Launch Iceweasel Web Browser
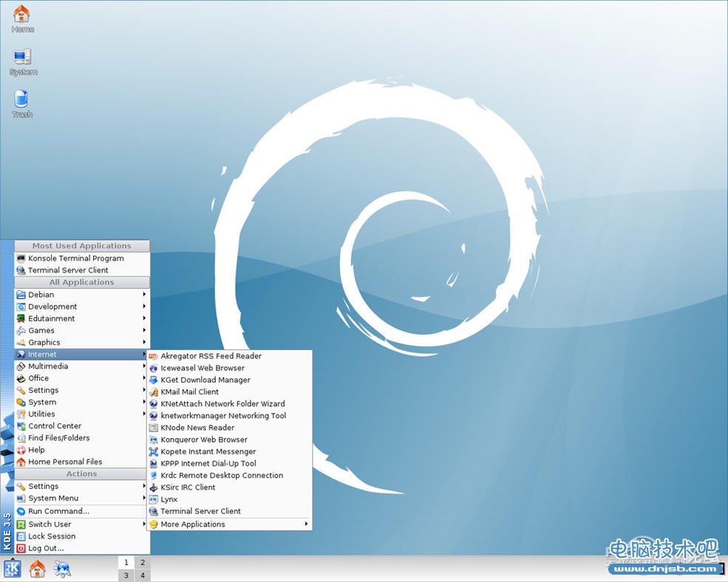 pyautogui.click(x=202, y=368)
